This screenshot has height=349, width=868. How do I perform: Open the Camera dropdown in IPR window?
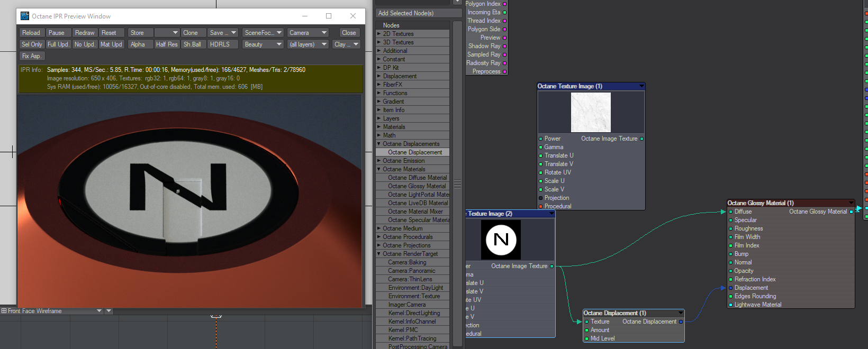(x=308, y=33)
